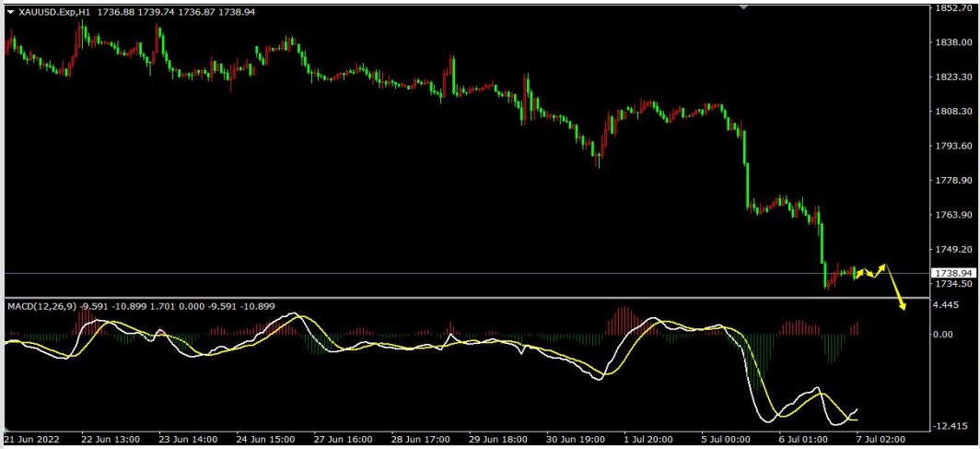Click the 27 Jun 16:00 time label
The width and height of the screenshot is (980, 449).
(x=344, y=440)
